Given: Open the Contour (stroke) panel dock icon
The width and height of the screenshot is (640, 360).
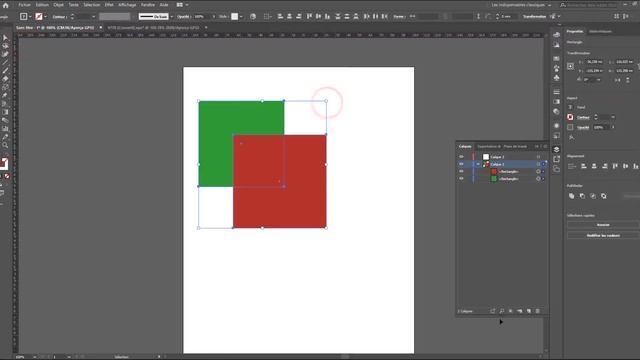Looking at the screenshot, I should click(556, 92).
